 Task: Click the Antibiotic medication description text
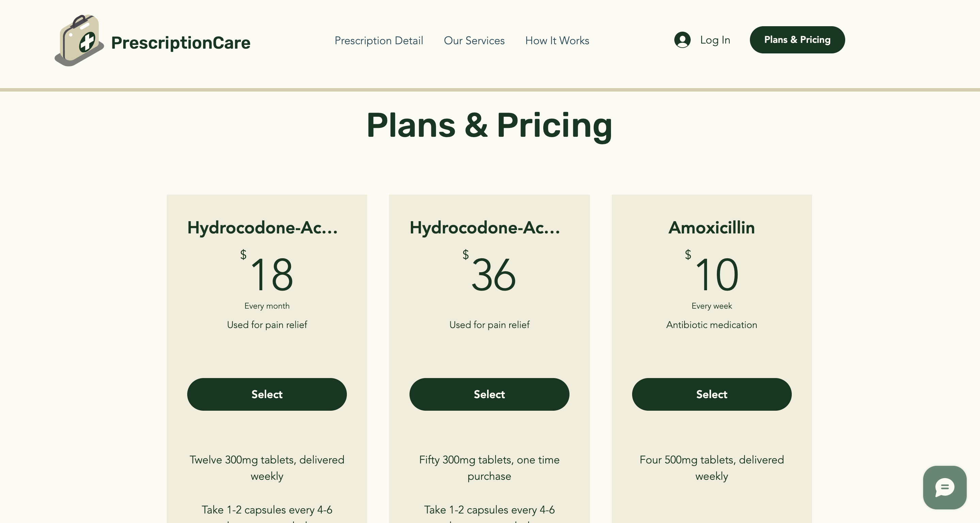(x=711, y=324)
